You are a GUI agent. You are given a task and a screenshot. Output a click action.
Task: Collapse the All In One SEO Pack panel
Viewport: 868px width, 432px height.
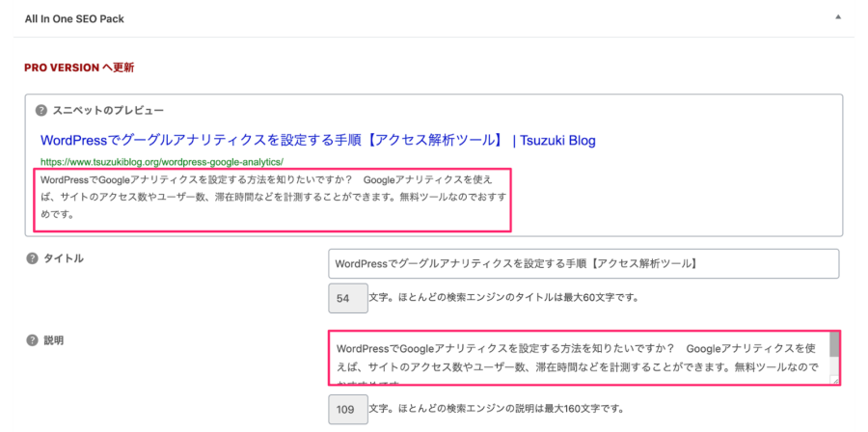[x=838, y=17]
